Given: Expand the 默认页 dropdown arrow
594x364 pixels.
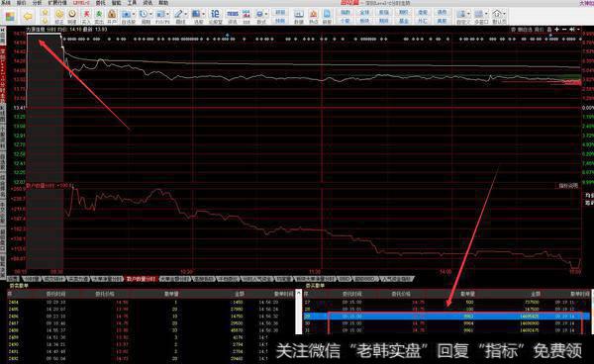Looking at the screenshot, I should pyautogui.click(x=505, y=14).
